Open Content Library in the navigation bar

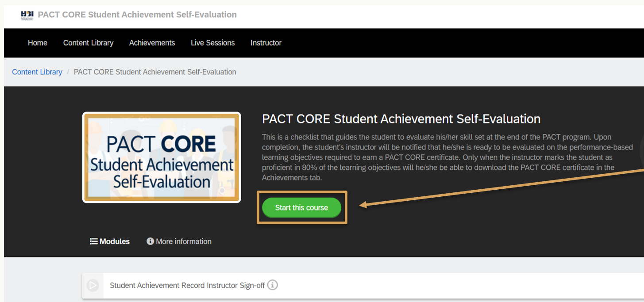[89, 43]
